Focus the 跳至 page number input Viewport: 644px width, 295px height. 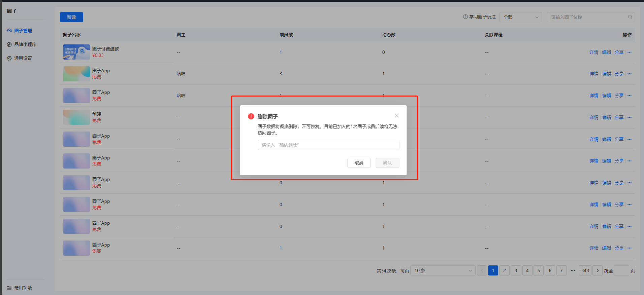coord(622,270)
